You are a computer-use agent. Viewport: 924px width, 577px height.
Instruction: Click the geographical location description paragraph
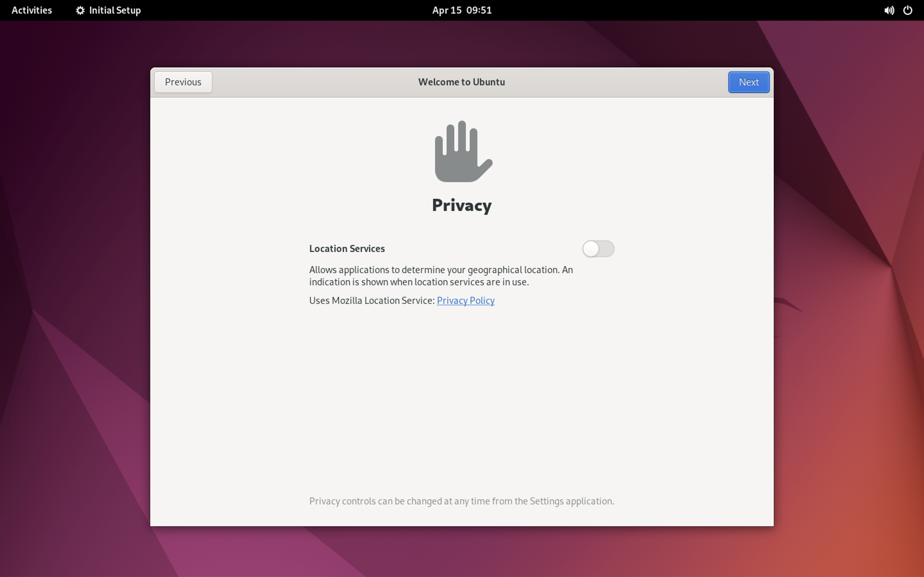point(441,276)
